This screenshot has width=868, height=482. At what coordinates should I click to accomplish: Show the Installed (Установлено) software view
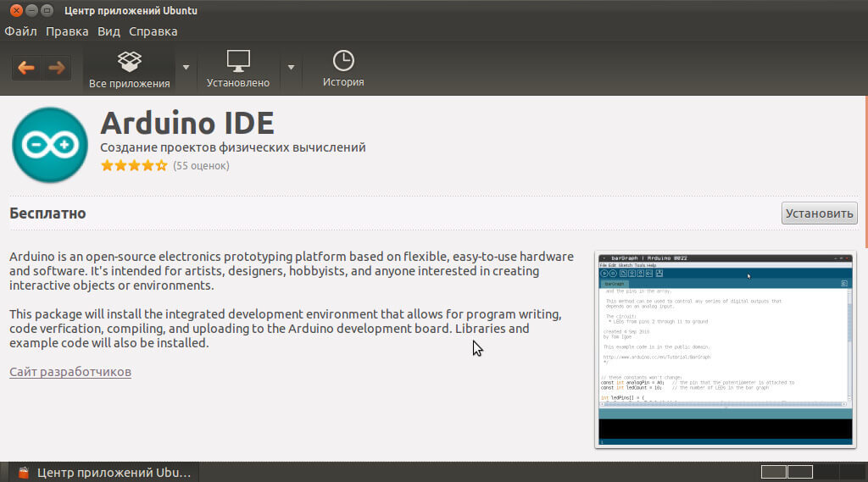[238, 69]
